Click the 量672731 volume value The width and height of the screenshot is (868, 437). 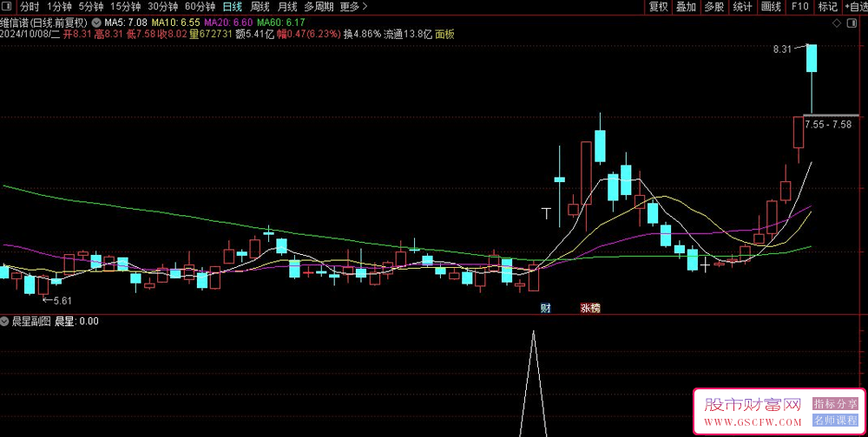(210, 35)
